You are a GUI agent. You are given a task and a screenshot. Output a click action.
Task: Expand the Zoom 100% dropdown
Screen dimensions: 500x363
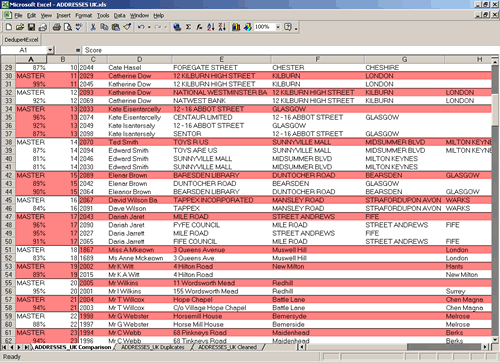click(x=278, y=27)
